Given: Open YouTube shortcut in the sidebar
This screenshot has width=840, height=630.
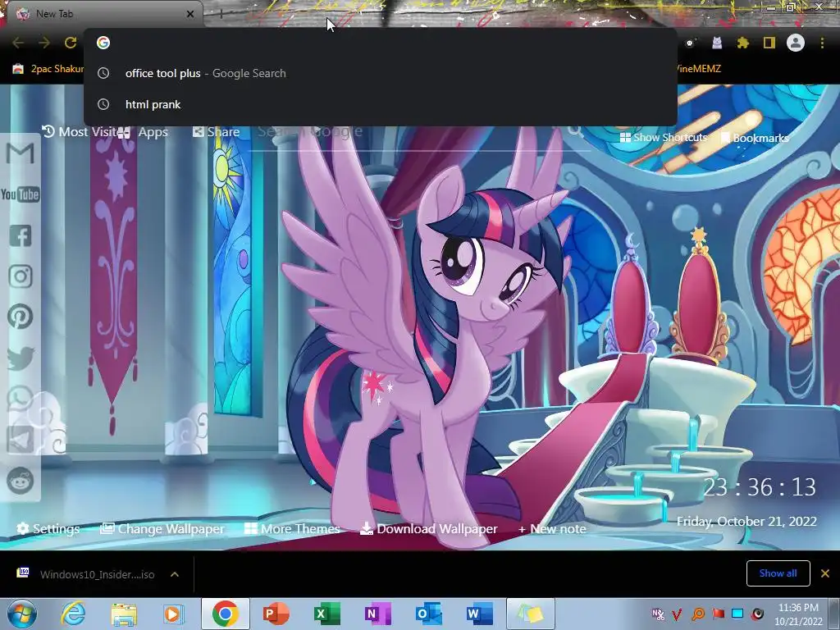Looking at the screenshot, I should pos(21,194).
